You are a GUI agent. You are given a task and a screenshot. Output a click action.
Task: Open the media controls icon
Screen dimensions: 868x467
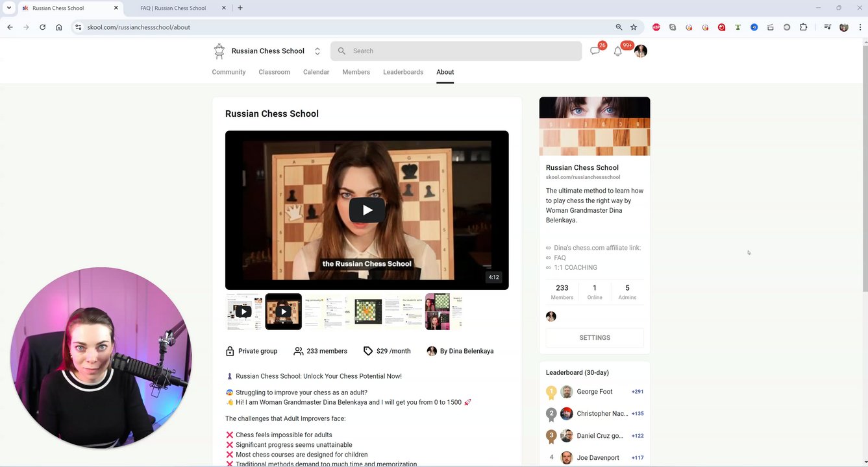tap(828, 27)
